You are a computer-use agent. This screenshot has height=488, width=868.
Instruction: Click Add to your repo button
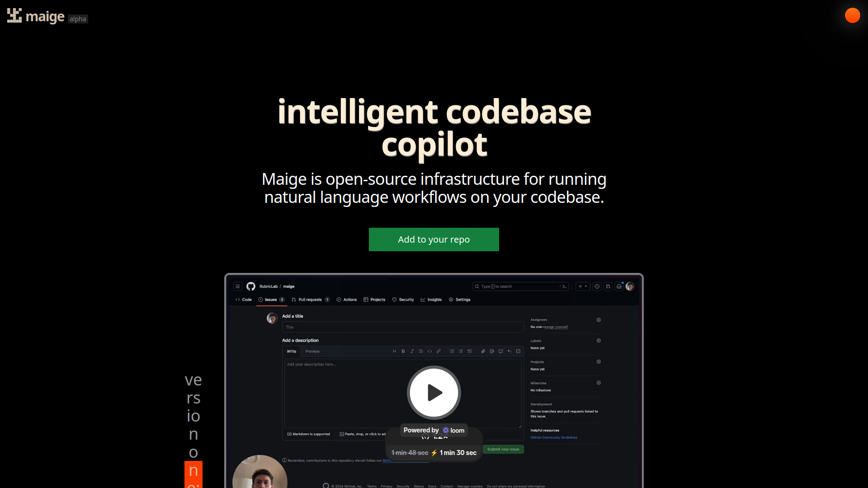[x=434, y=239]
